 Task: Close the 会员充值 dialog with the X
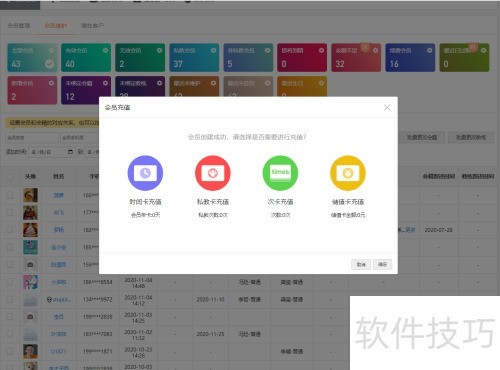point(387,108)
